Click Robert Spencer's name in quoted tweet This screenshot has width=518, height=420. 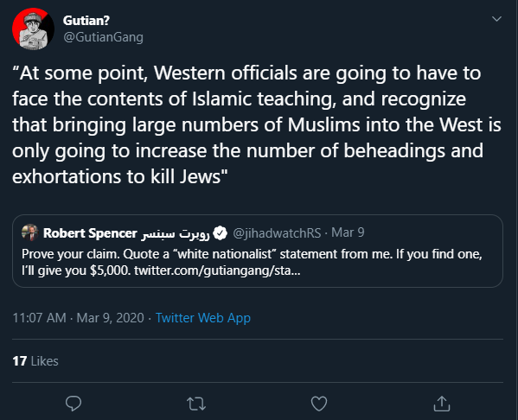pyautogui.click(x=90, y=233)
